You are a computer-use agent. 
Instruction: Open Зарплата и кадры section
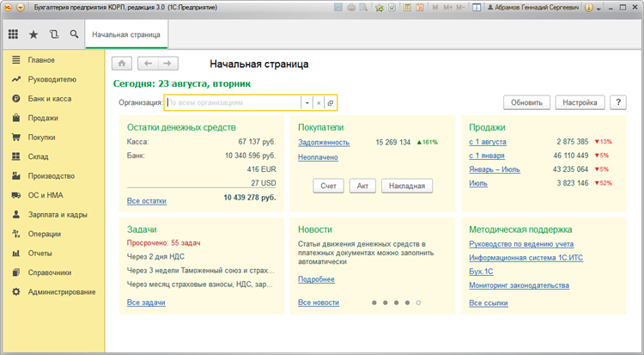(x=58, y=215)
